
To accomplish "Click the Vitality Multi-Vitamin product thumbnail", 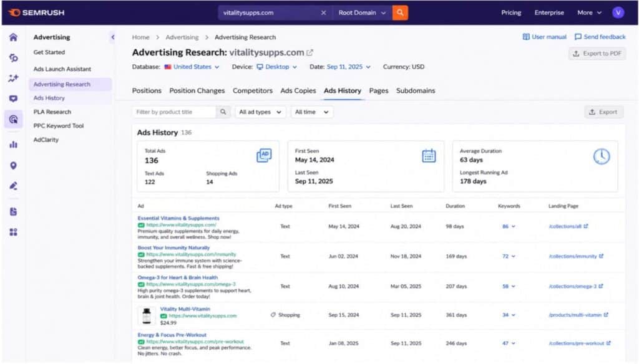I will 147,315.
